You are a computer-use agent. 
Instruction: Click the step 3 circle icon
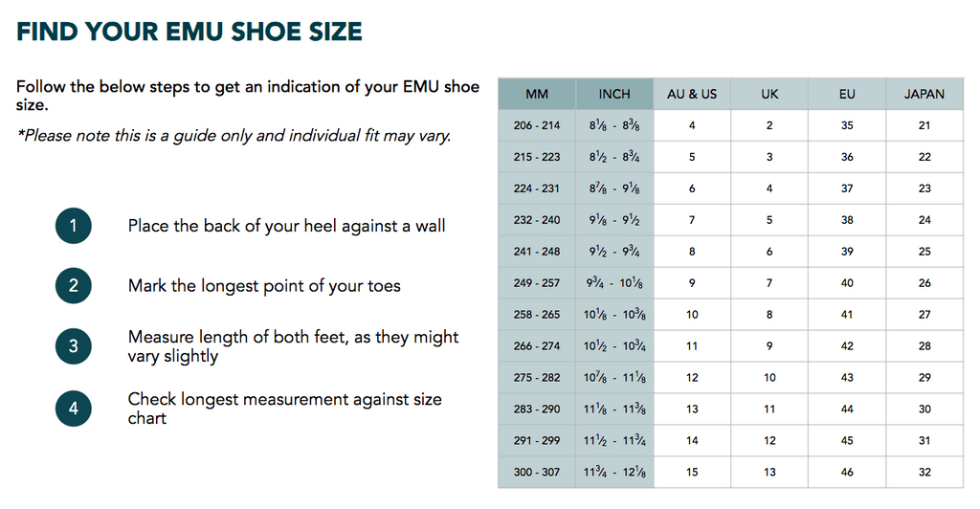(x=74, y=346)
